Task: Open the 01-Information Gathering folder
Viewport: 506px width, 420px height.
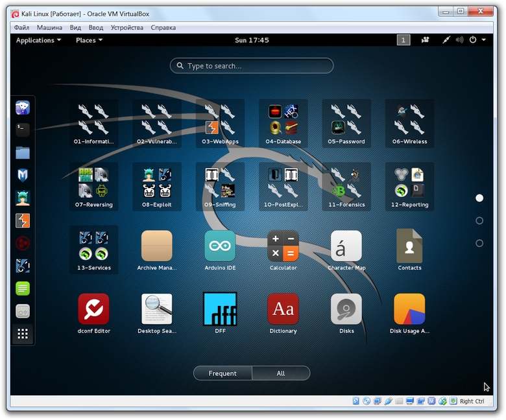Action: coord(93,123)
